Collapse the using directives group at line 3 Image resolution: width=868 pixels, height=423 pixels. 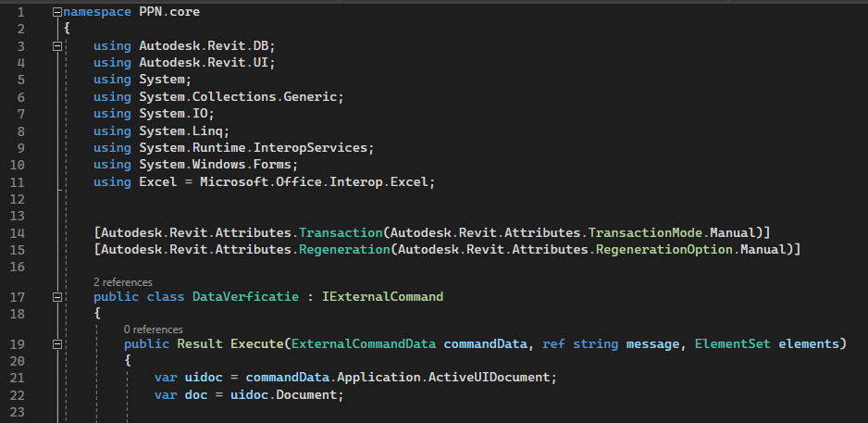click(57, 46)
